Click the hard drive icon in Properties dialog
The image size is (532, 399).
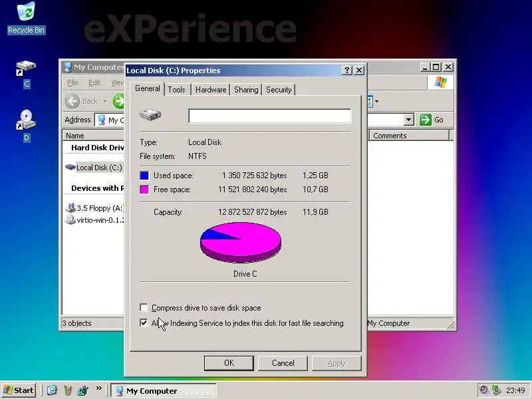coord(150,114)
